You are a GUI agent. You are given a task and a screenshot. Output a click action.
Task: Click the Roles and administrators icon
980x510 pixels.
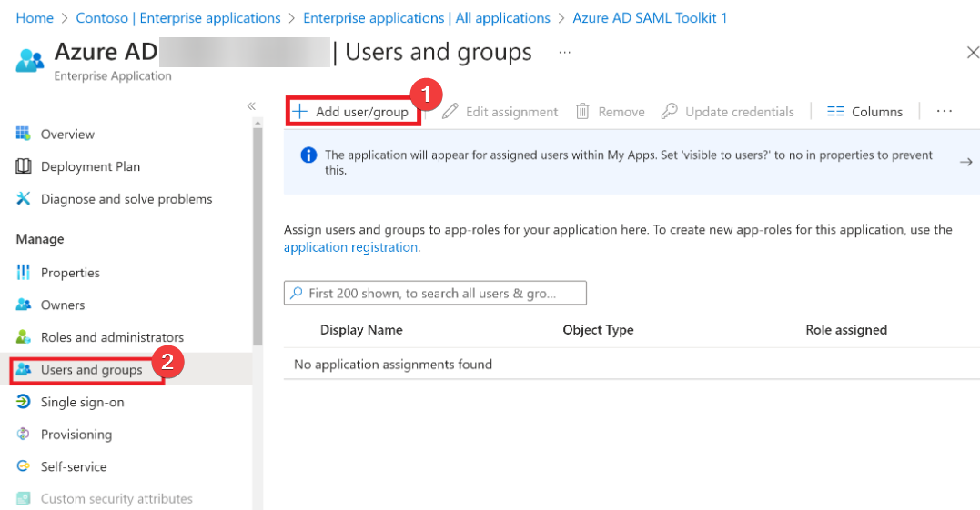(x=23, y=337)
